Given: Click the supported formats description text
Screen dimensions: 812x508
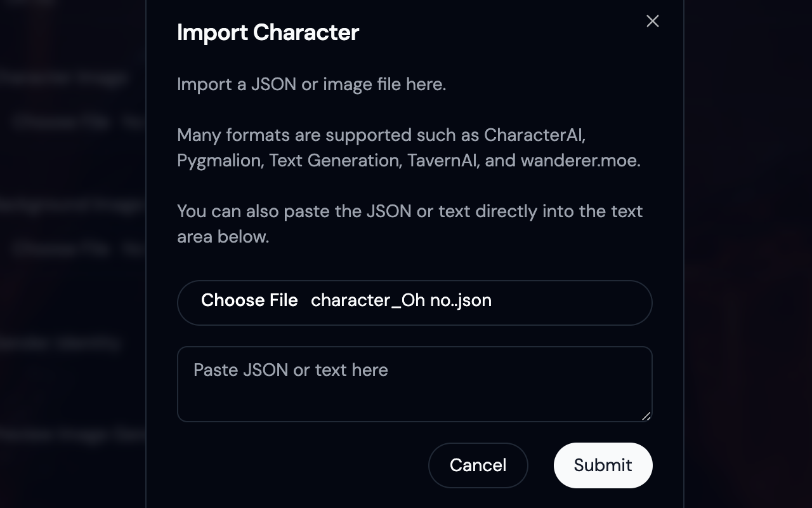Looking at the screenshot, I should pos(410,147).
